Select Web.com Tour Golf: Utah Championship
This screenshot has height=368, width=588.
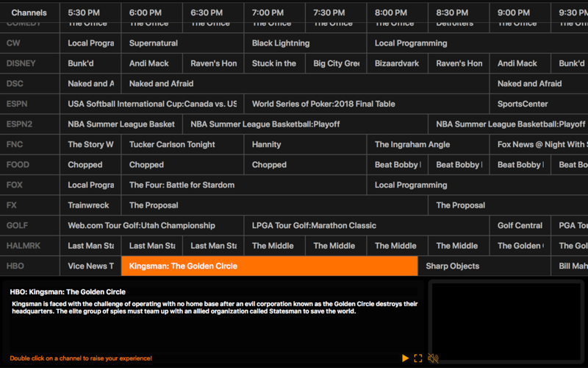coord(152,225)
